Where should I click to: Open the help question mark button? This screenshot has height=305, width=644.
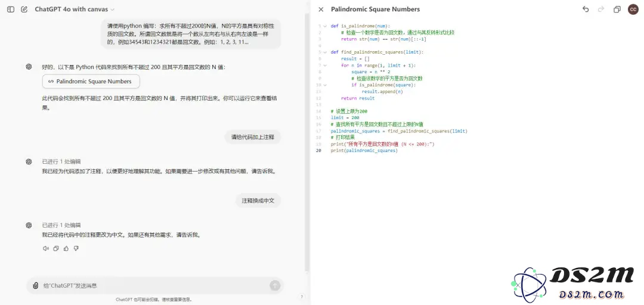[302, 297]
